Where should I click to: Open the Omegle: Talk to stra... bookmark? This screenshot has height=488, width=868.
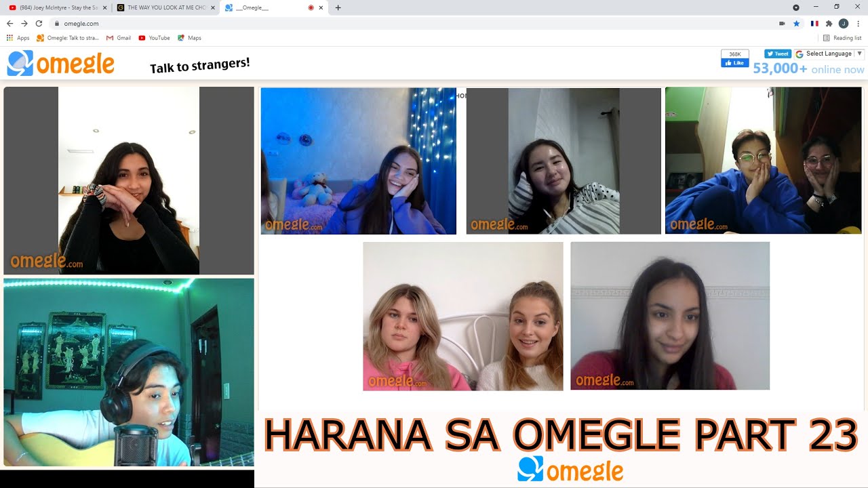click(68, 38)
